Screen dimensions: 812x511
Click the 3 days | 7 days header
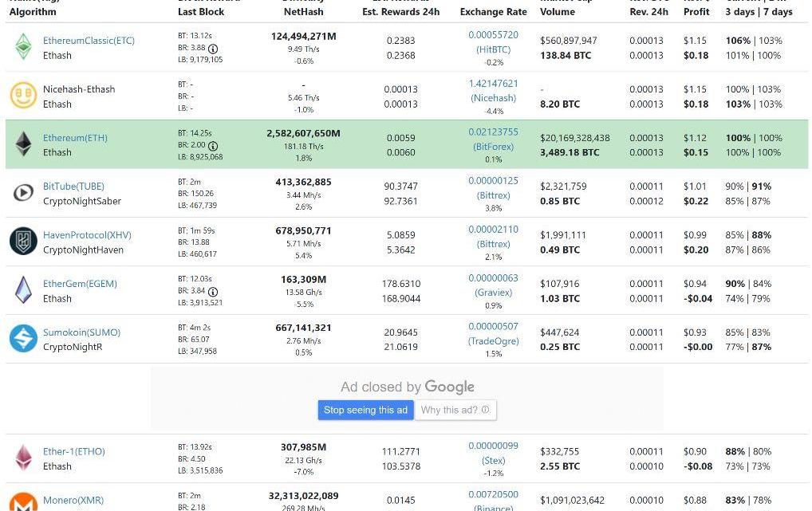click(759, 11)
